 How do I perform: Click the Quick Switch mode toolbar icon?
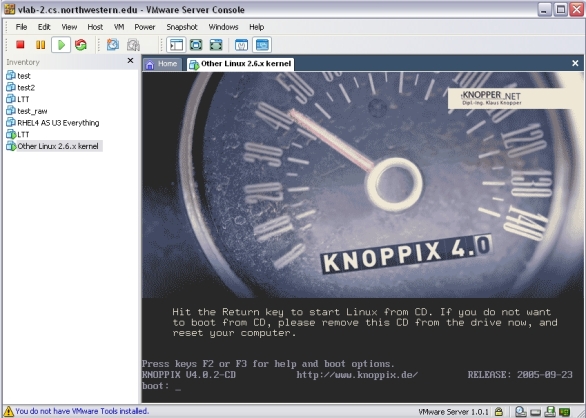(216, 45)
